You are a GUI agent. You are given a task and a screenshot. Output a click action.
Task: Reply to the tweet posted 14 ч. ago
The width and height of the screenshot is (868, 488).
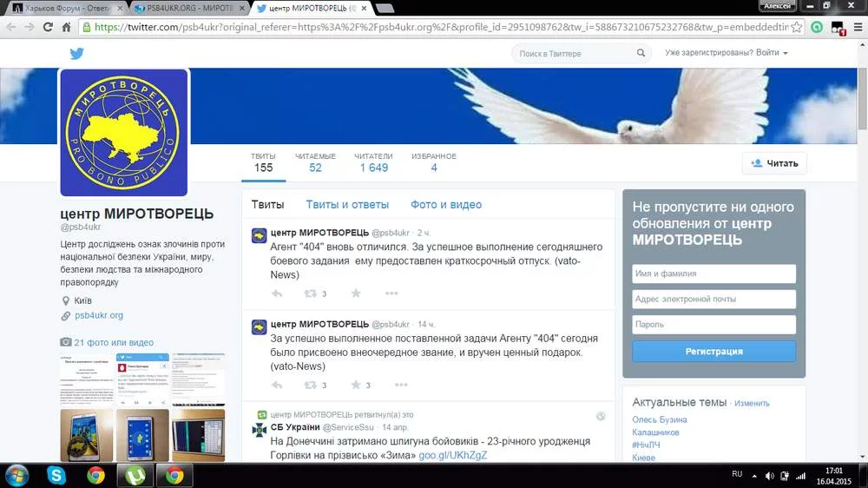coord(277,385)
